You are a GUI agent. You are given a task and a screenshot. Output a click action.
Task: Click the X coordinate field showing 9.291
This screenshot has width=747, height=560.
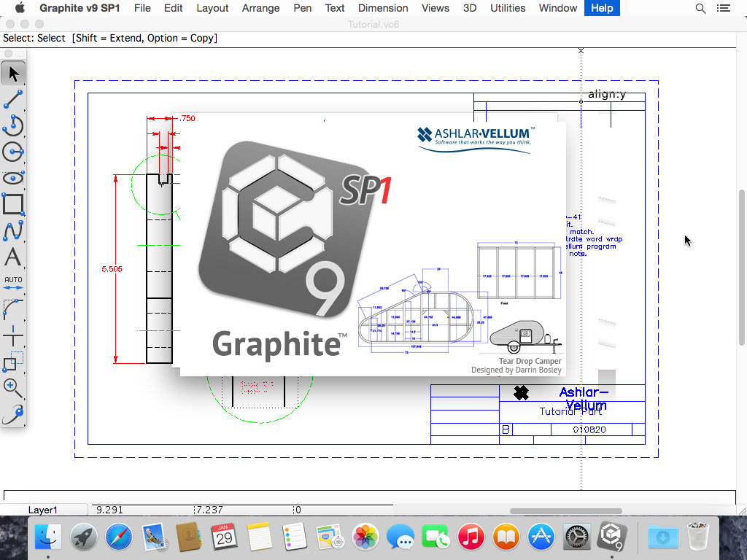(x=142, y=510)
